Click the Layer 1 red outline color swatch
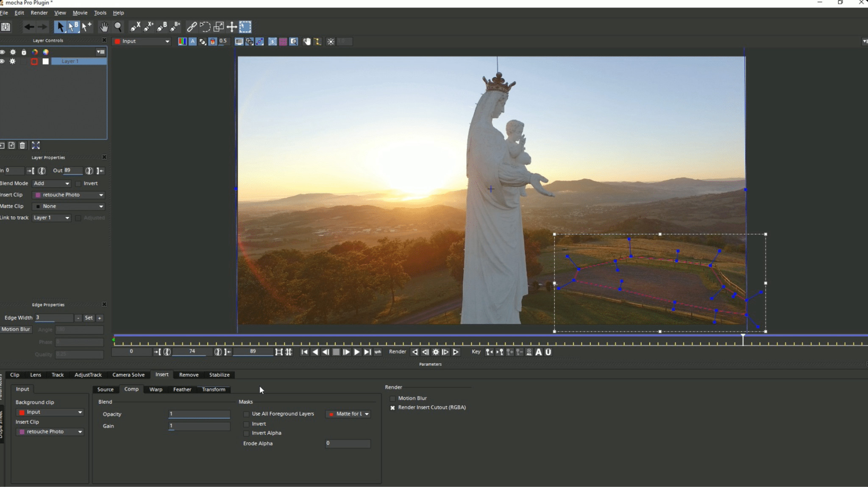 (34, 61)
